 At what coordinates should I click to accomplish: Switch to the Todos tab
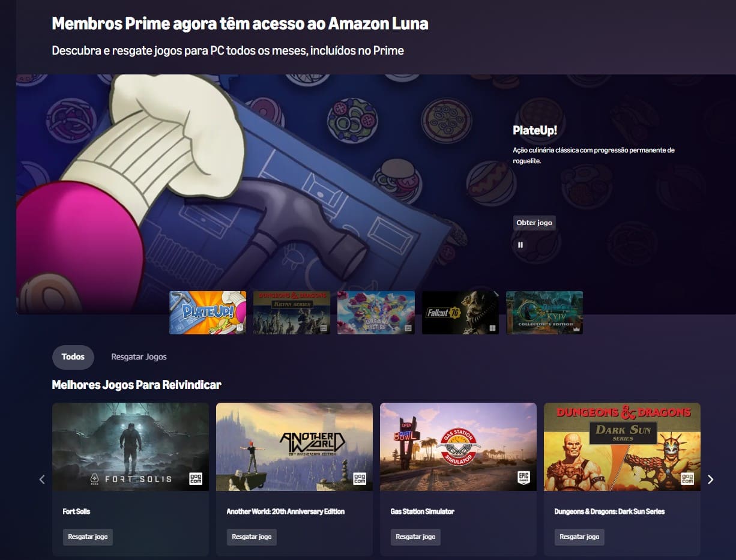73,357
